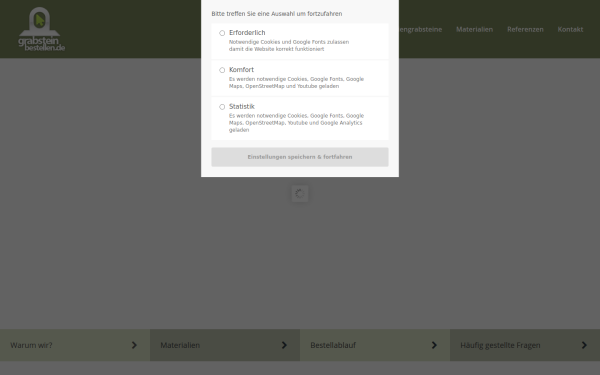Click the loading spinner below dialog

(x=300, y=194)
